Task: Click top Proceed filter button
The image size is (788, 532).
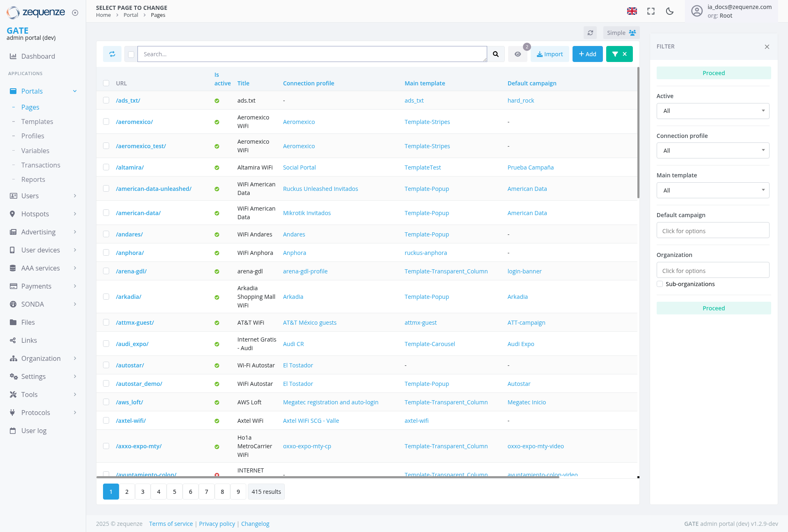Action: pyautogui.click(x=713, y=73)
